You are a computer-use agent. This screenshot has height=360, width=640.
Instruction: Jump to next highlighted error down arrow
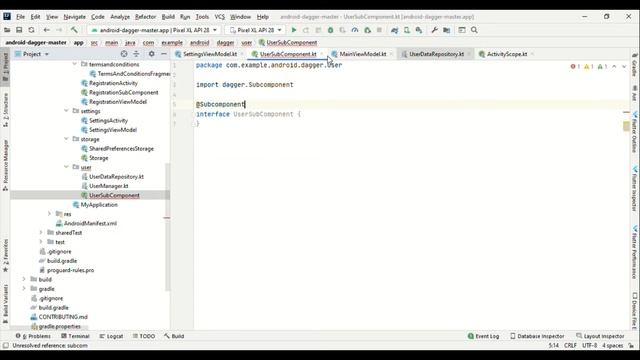pyautogui.click(x=624, y=66)
